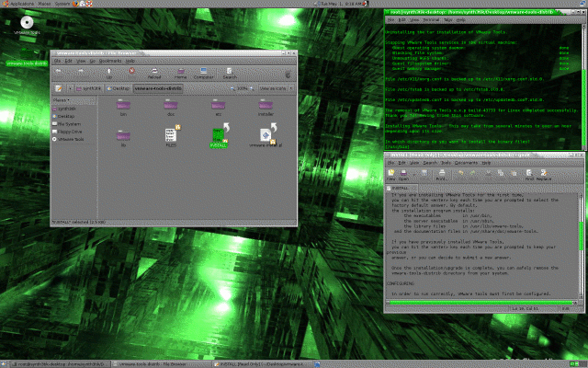Click gedit horizontal scrollbar
588x368 pixels.
(481, 303)
